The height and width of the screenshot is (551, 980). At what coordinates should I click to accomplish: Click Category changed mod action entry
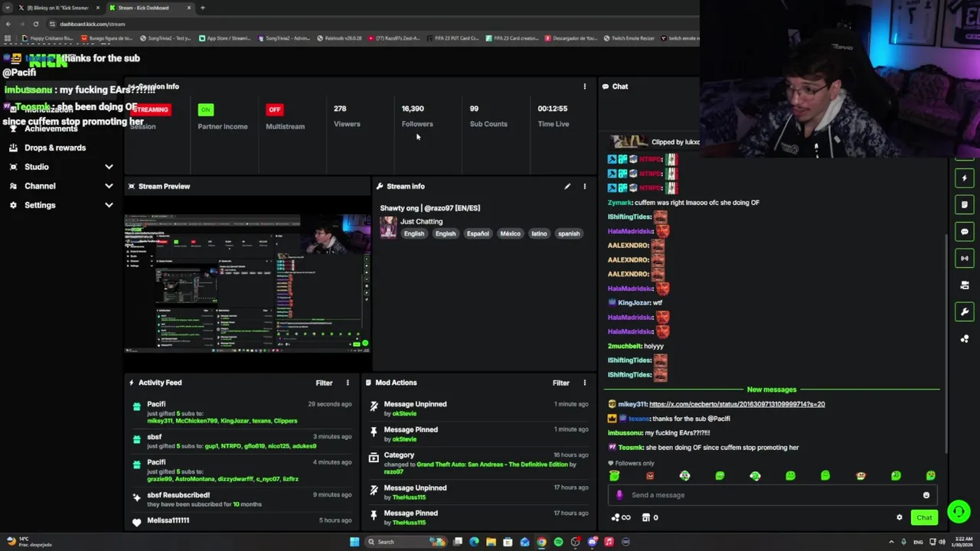479,463
